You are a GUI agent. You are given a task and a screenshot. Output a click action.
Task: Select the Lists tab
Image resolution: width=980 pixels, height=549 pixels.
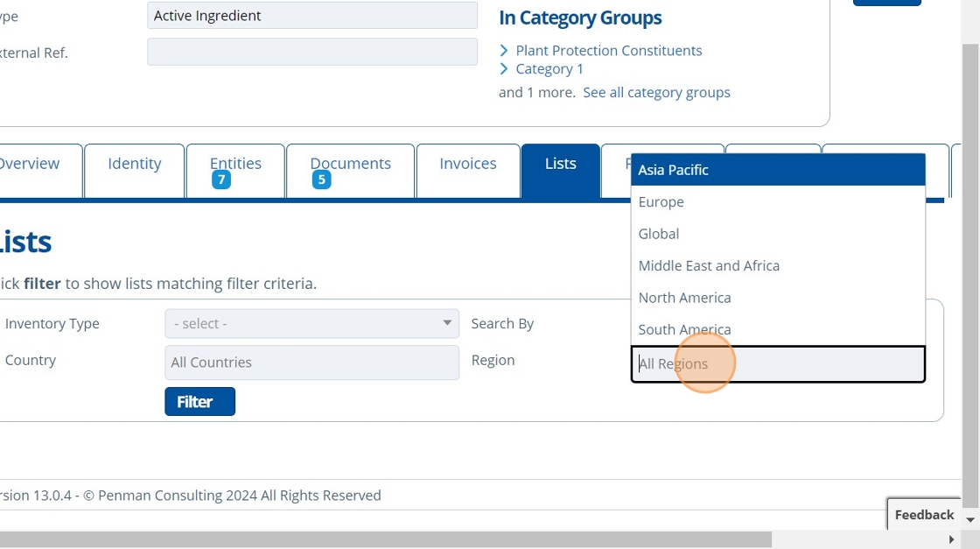click(560, 165)
